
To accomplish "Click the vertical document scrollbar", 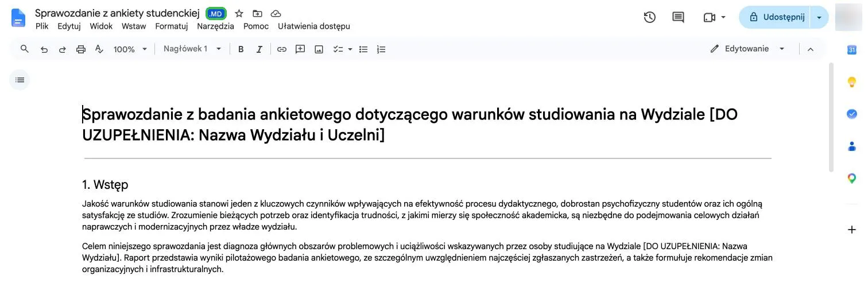I will tap(832, 118).
